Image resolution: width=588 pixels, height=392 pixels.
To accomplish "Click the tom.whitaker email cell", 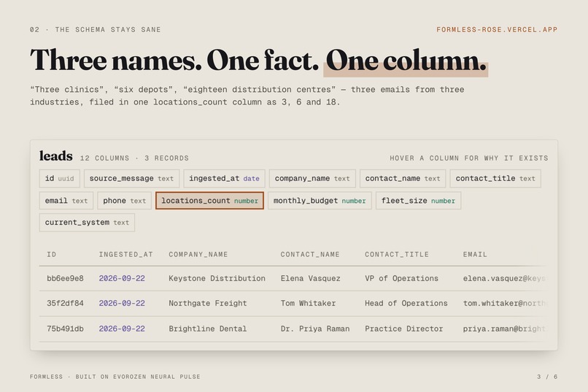I will (x=504, y=304).
